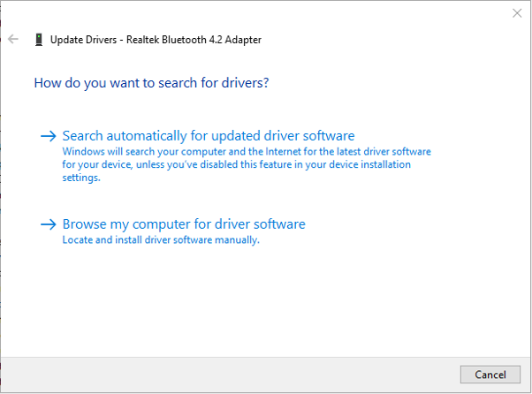Click the arrow icon beside Search automatically

pos(49,136)
